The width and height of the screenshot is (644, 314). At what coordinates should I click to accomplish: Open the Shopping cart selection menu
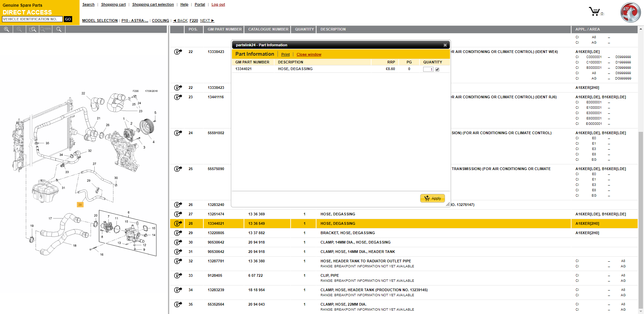[153, 4]
